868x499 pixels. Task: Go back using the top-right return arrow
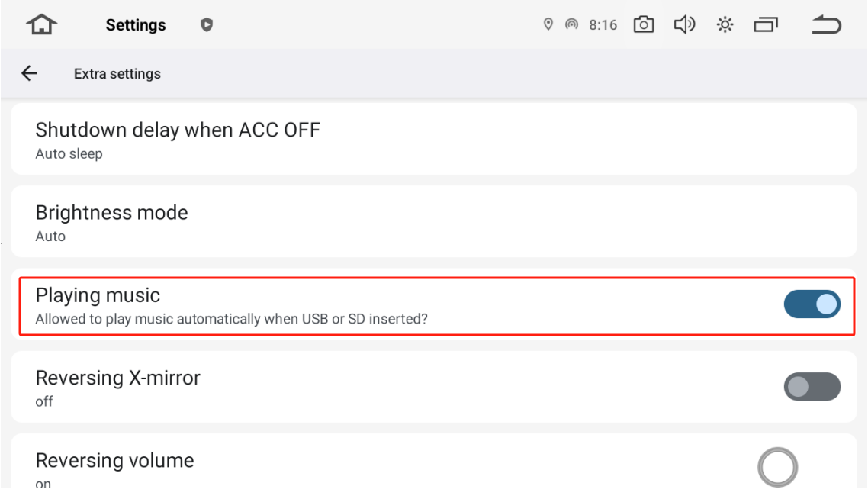click(827, 24)
